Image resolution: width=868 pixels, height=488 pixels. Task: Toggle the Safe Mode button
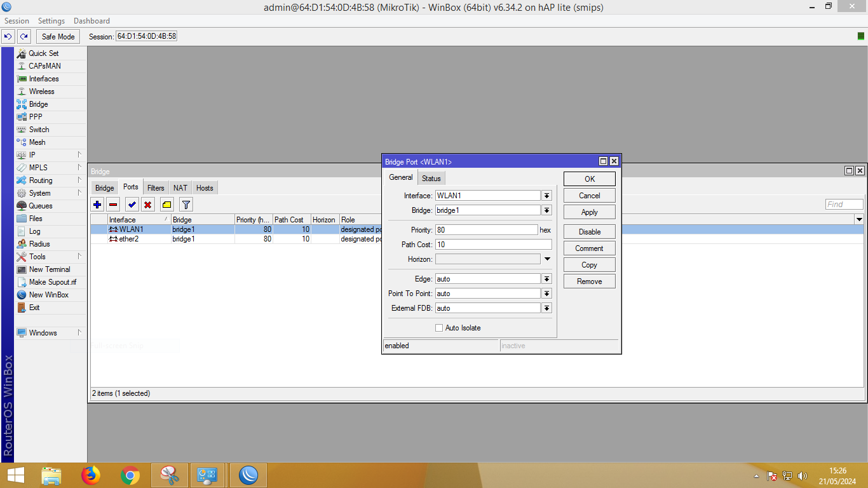tap(58, 37)
